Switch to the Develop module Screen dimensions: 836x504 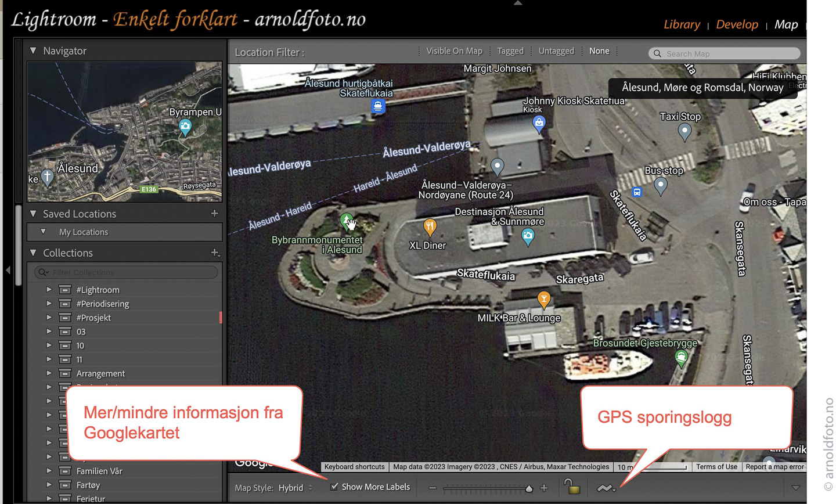[737, 24]
